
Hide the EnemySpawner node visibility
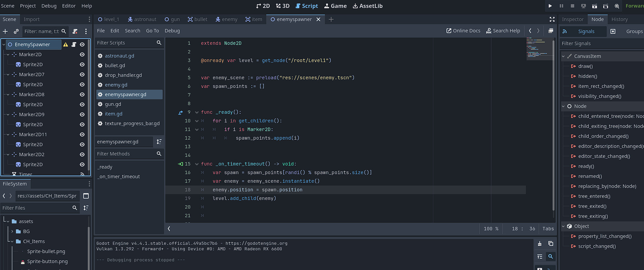click(82, 44)
